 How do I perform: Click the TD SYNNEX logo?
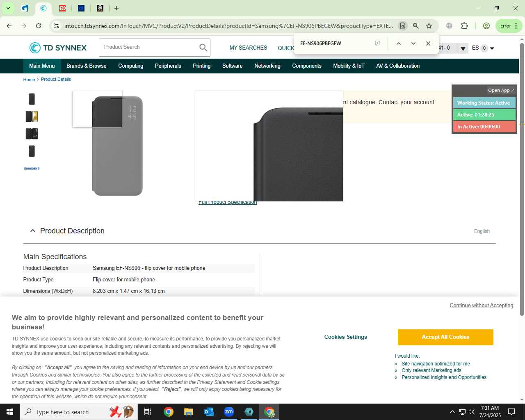(x=58, y=48)
